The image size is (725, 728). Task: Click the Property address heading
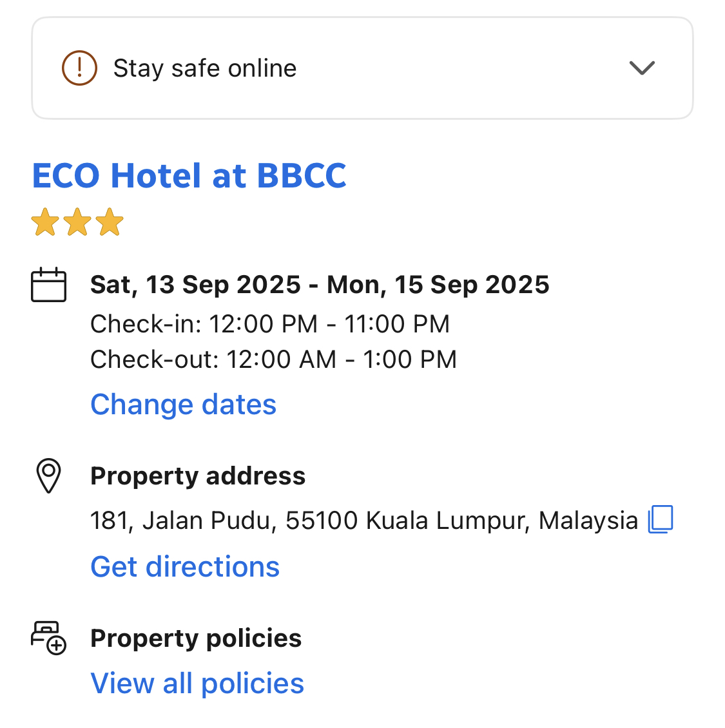coord(198,476)
